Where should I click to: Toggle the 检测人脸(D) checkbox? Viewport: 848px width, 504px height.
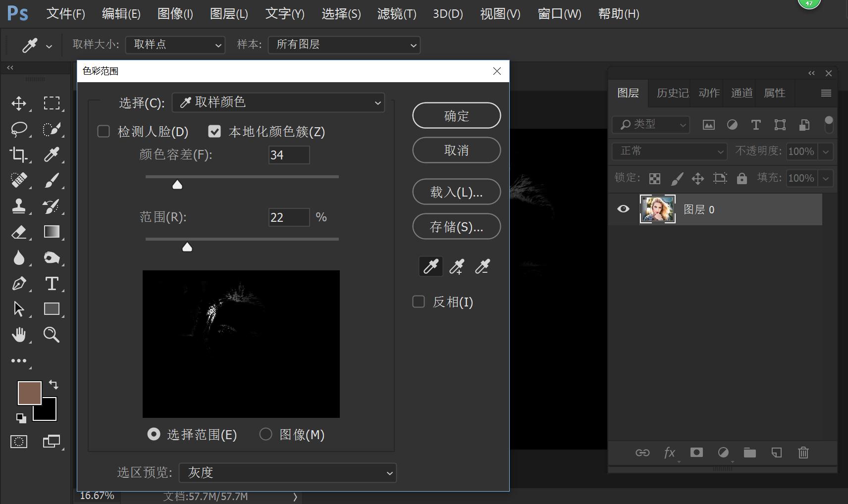click(x=104, y=131)
